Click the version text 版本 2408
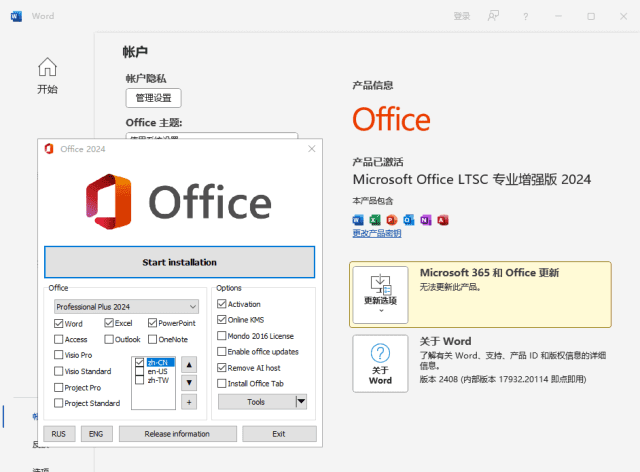Viewport: 640px width, 472px height. coord(503,379)
